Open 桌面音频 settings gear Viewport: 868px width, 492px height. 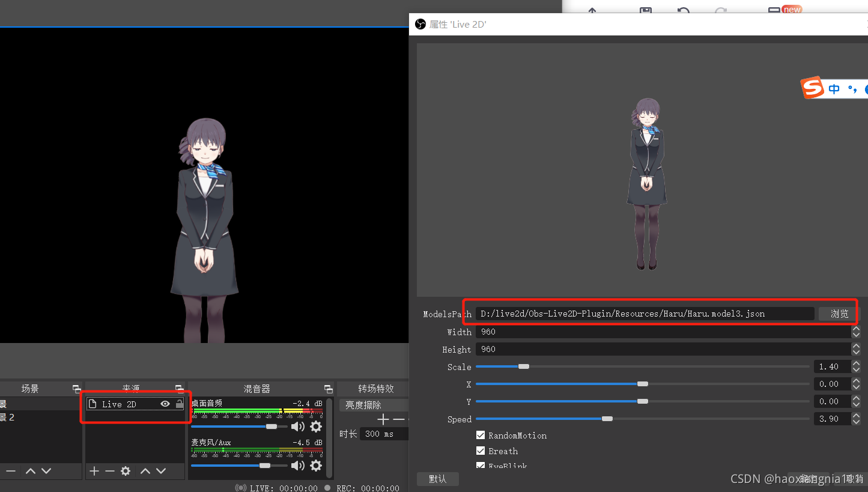[316, 427]
